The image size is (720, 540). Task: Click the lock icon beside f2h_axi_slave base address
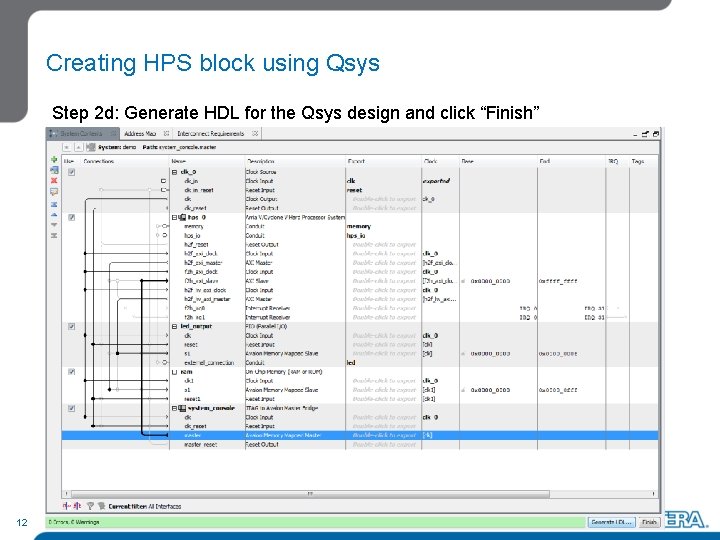pyautogui.click(x=463, y=281)
